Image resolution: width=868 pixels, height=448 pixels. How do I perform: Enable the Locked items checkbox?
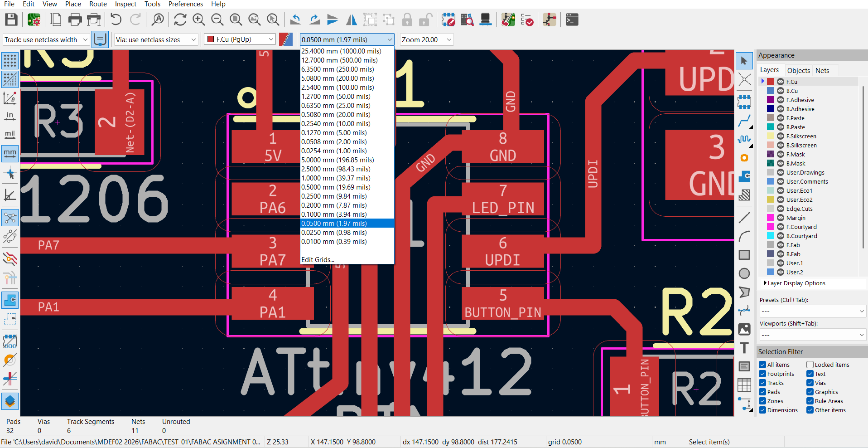810,365
